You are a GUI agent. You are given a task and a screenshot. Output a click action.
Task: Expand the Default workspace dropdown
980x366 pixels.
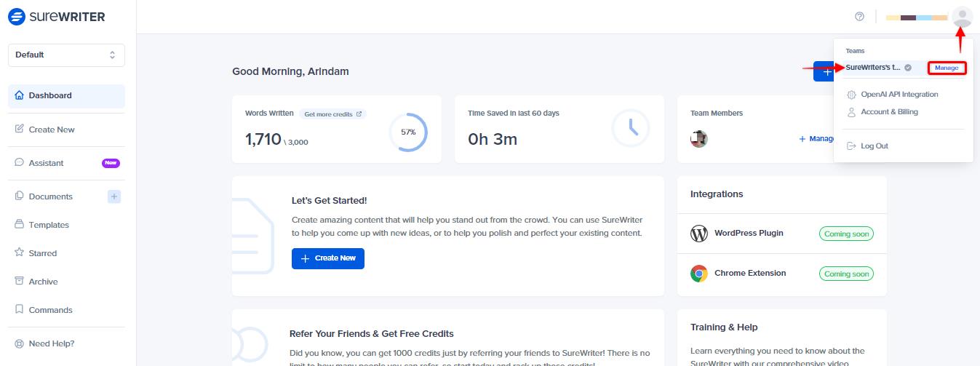coord(66,55)
